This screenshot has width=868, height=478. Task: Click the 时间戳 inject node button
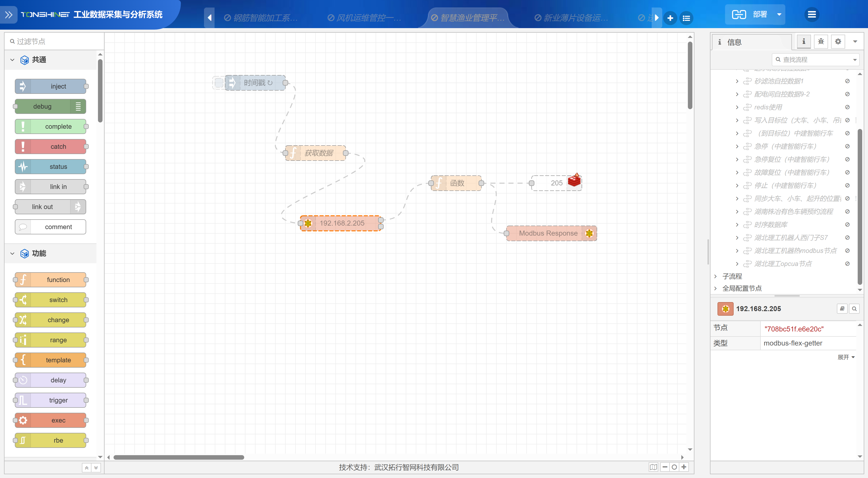point(219,83)
